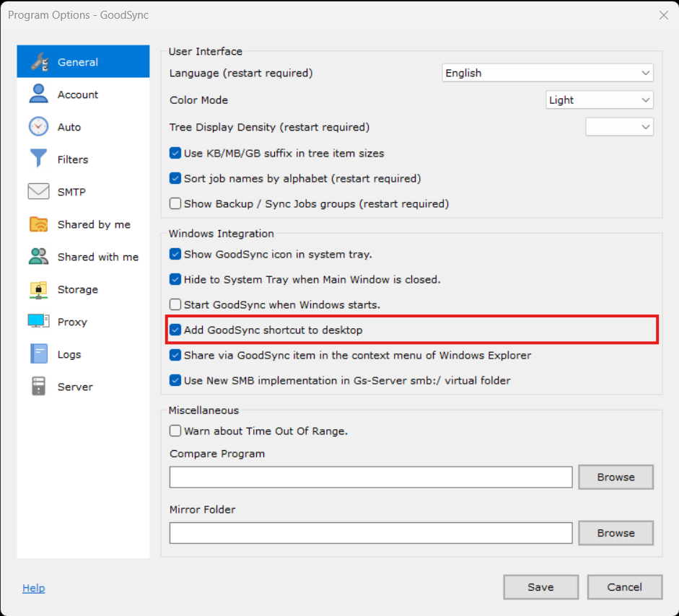Select the Auto clock icon

pyautogui.click(x=38, y=127)
